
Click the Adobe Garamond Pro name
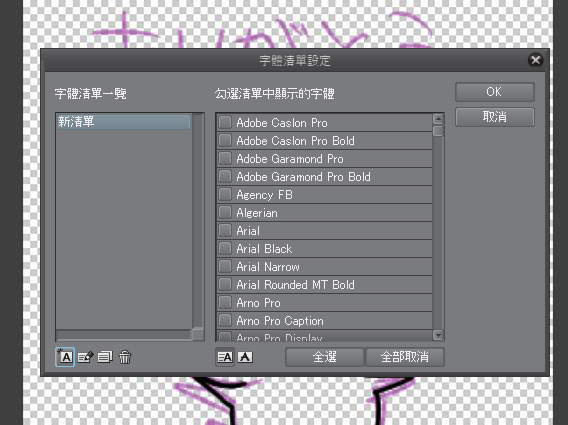[289, 159]
